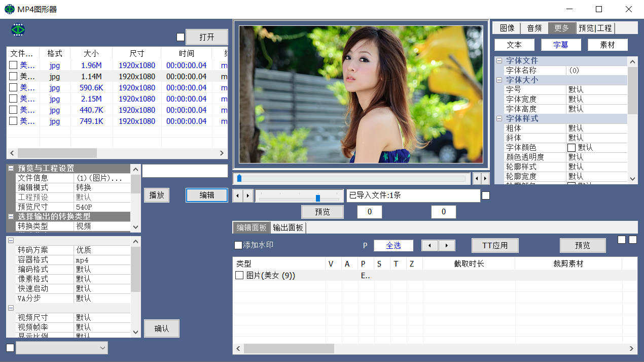Click the left arrow next to 全选
The image size is (644, 362).
(x=430, y=246)
